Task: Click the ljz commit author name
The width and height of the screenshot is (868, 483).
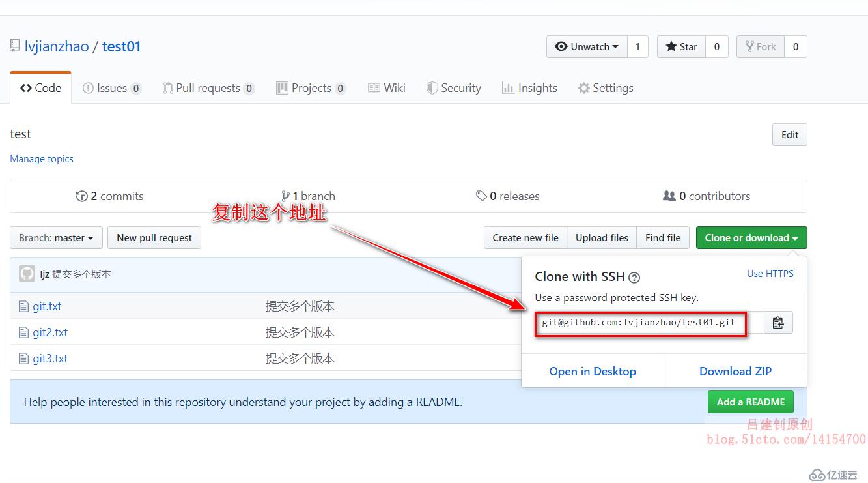Action: point(44,274)
